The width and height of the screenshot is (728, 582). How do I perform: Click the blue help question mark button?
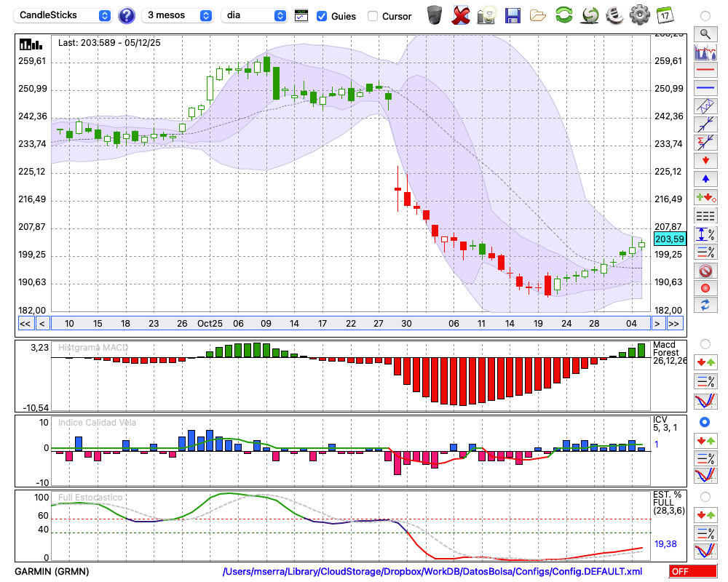coord(127,15)
